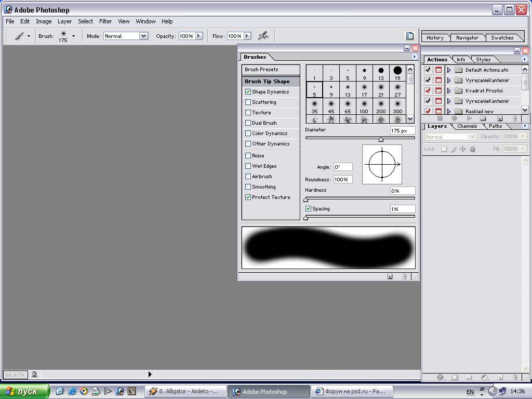
Task: Select Brush Presets in Brushes panel
Action: click(271, 70)
